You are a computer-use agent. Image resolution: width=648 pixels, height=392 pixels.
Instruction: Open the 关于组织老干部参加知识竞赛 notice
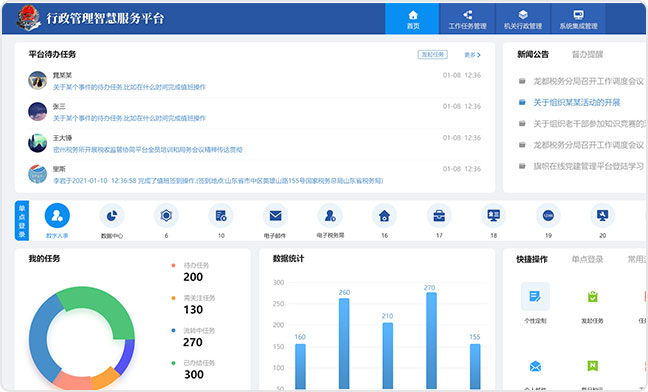589,124
